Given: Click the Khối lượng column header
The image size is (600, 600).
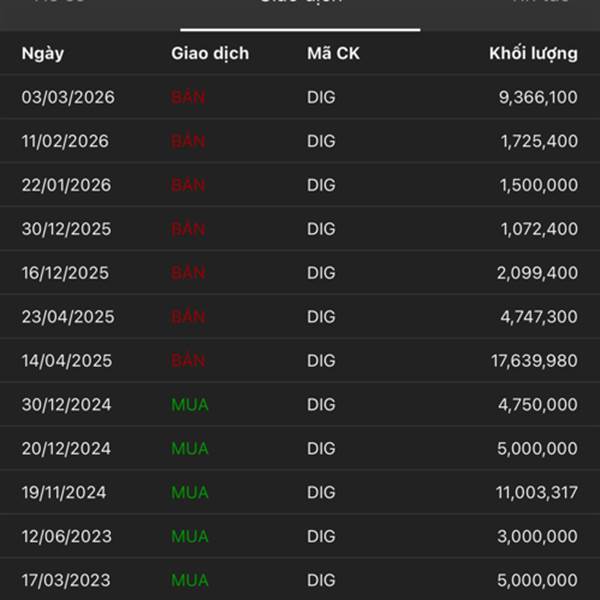Looking at the screenshot, I should point(533,53).
